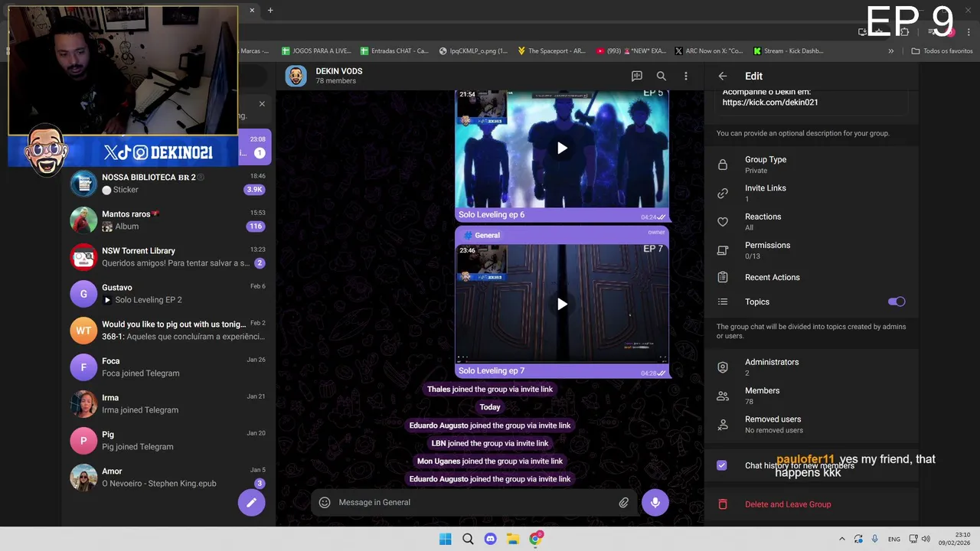Open the YouTube (993) NEW EXA bookmark
980x551 pixels.
pos(630,51)
